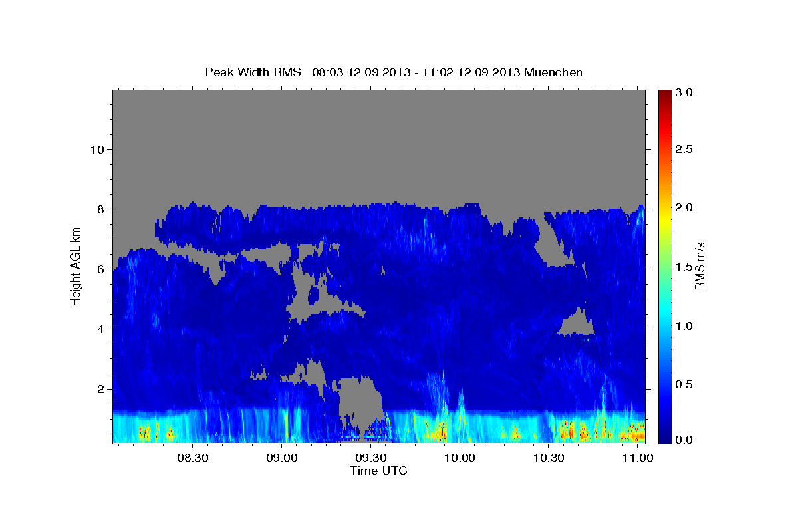
Task: Click the 10:30 time tick label
Action: point(549,458)
